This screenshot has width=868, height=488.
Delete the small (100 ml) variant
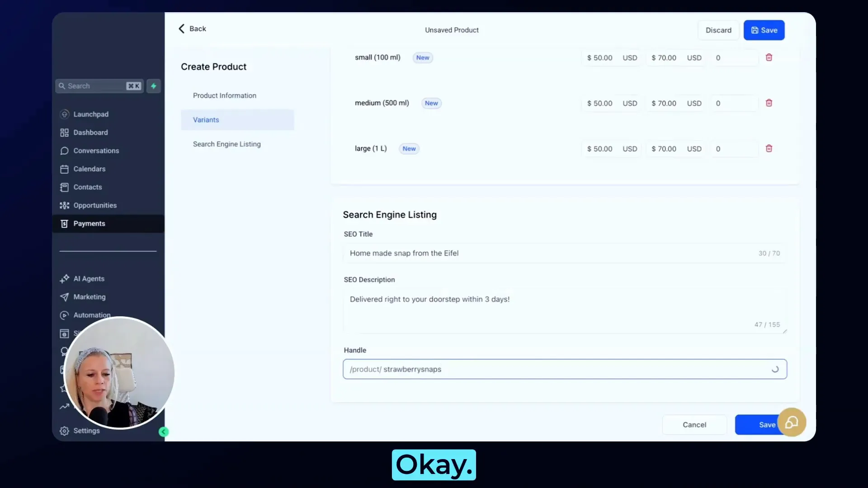click(x=769, y=57)
